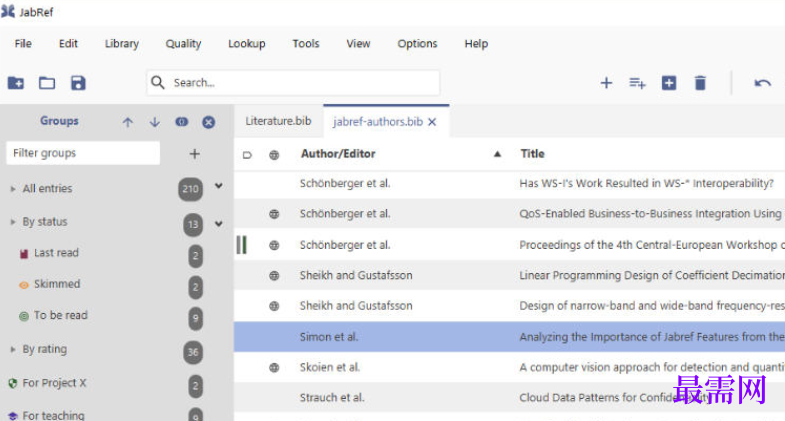
Task: Open dropdown chevron next to All entries count
Action: point(219,186)
